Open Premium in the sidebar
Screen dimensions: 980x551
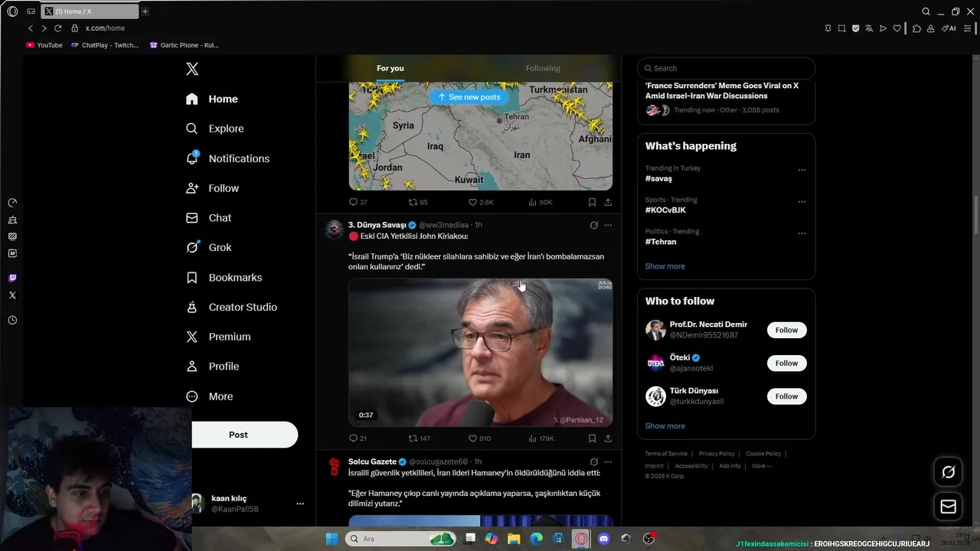[x=219, y=337]
